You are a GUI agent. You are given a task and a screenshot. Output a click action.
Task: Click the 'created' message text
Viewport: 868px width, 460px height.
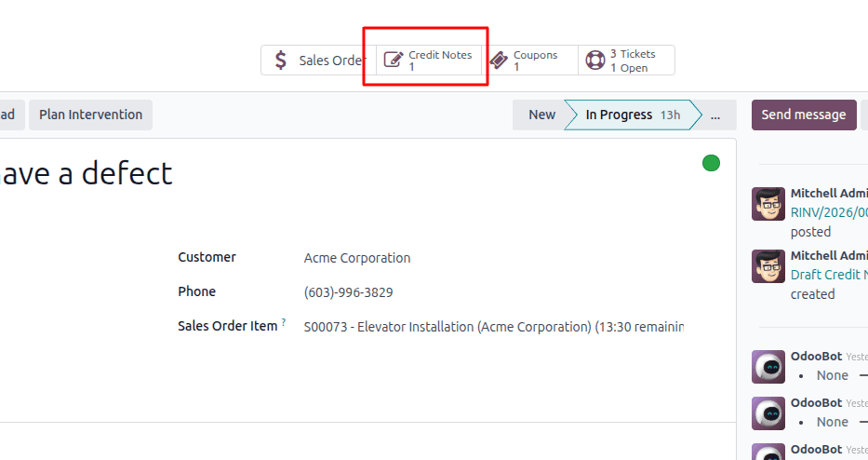[812, 294]
